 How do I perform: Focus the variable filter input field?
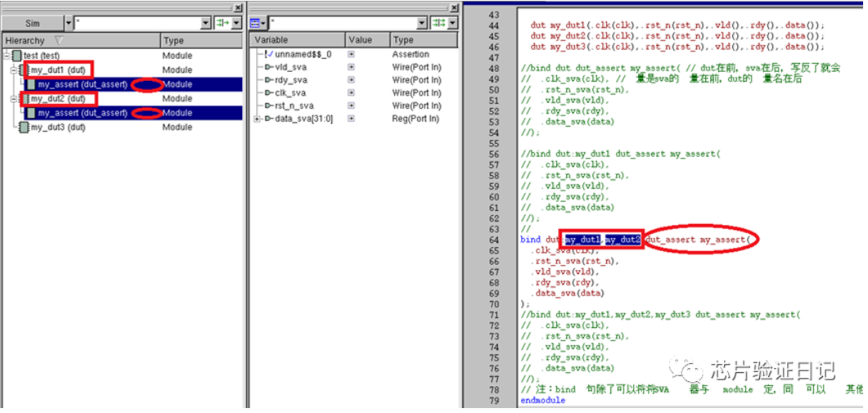pyautogui.click(x=343, y=23)
